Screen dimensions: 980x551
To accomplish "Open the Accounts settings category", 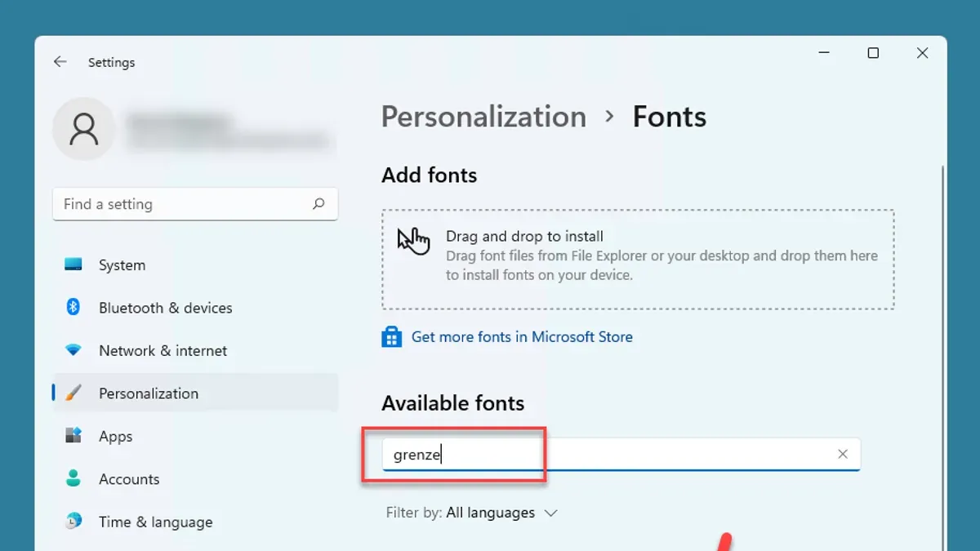I will pyautogui.click(x=195, y=478).
